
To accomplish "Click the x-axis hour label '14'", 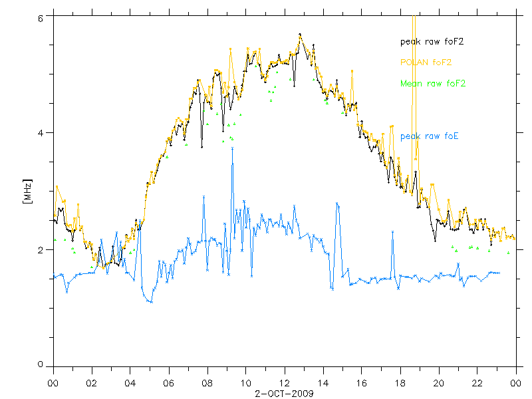I will click(x=323, y=384).
